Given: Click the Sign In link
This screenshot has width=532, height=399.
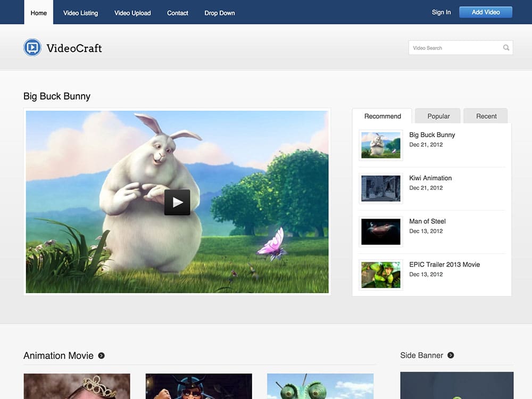Looking at the screenshot, I should [441, 12].
